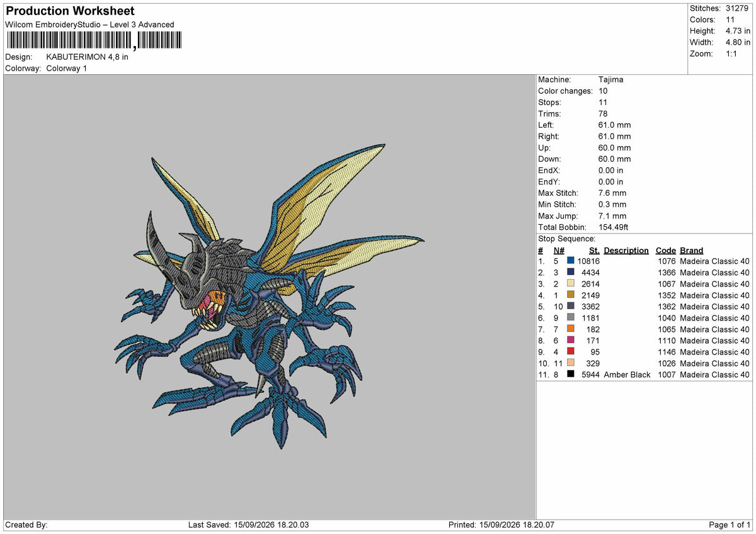Screen dimensions: 756x534
Task: Click the peach swatch for code 1026
Action: click(571, 363)
